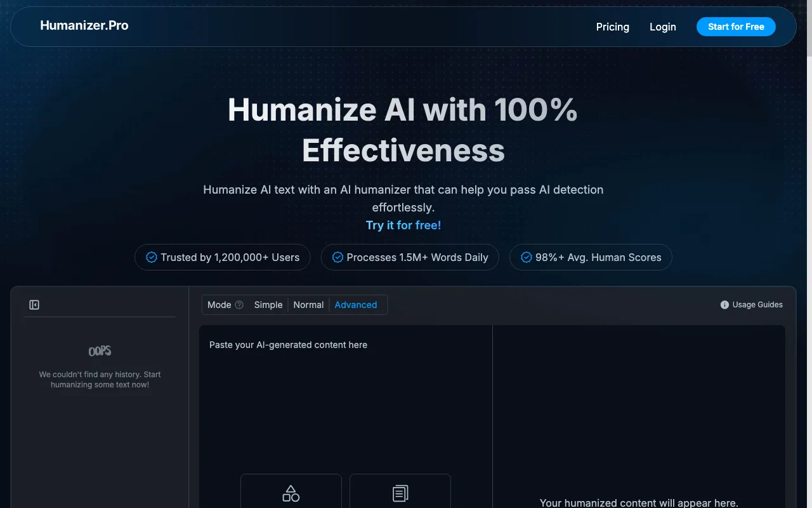Collapse the history sidebar panel icon
The width and height of the screenshot is (812, 508).
click(34, 305)
